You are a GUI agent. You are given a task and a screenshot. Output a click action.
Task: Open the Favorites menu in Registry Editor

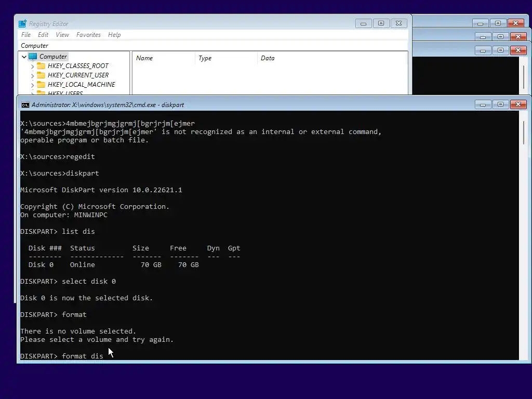pyautogui.click(x=88, y=35)
